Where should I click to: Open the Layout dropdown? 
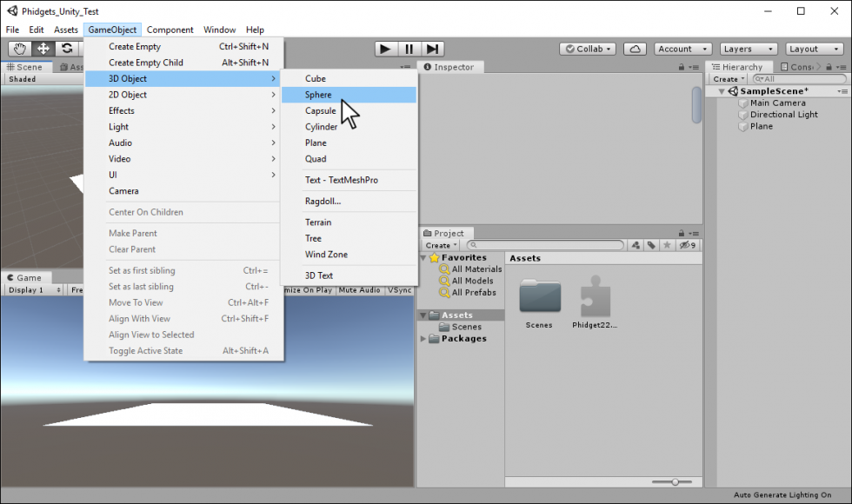[814, 49]
